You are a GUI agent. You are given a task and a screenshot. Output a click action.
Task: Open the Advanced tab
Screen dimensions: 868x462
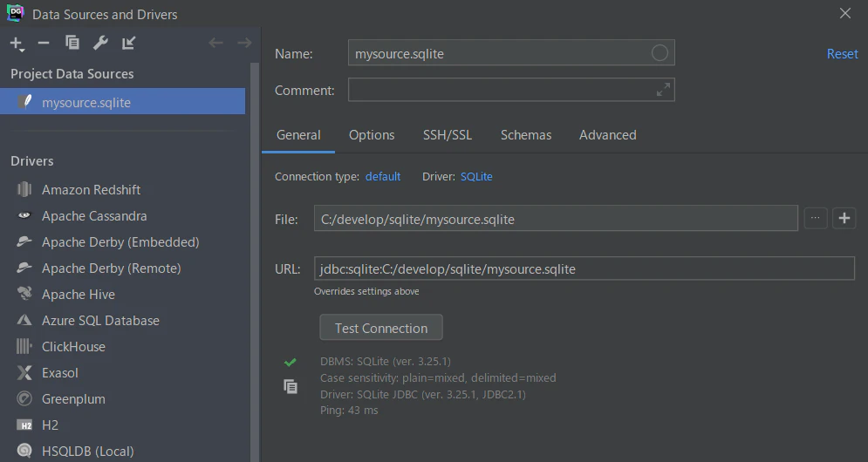(x=608, y=135)
